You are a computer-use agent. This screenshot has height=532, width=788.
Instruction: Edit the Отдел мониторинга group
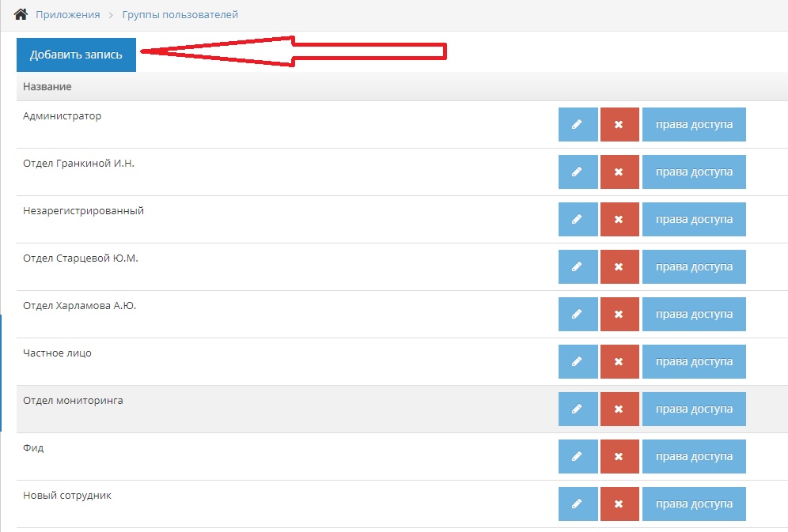pos(578,409)
